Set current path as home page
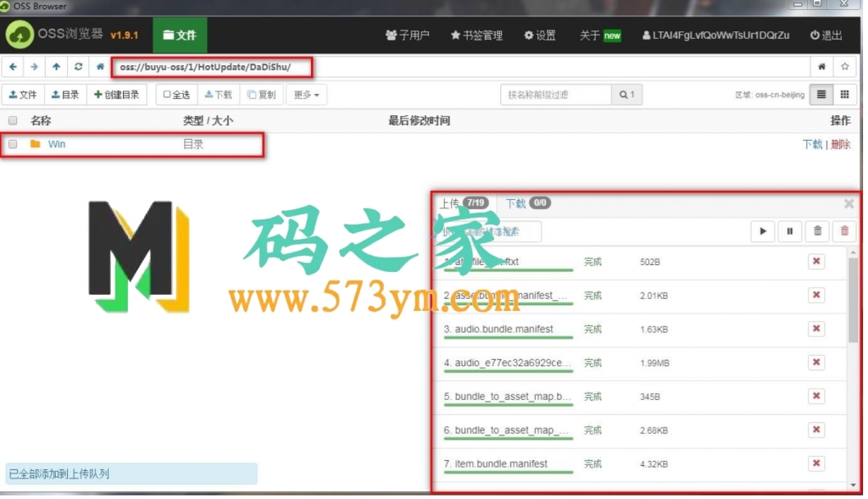Viewport: 868px width, 499px height. tap(822, 67)
